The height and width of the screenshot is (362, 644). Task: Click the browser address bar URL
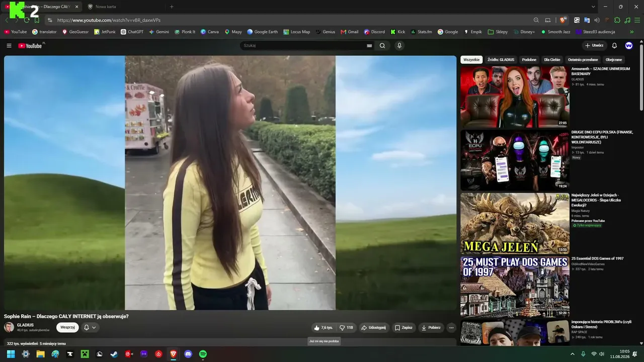coord(109,20)
